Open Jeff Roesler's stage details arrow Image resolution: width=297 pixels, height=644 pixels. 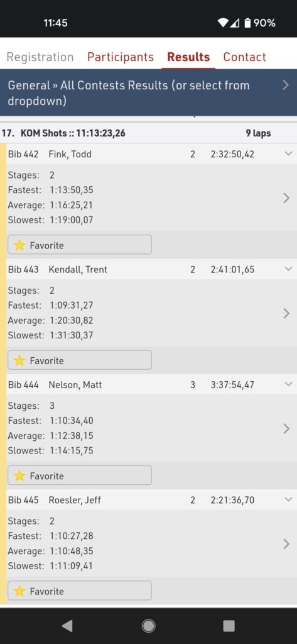[x=286, y=544]
